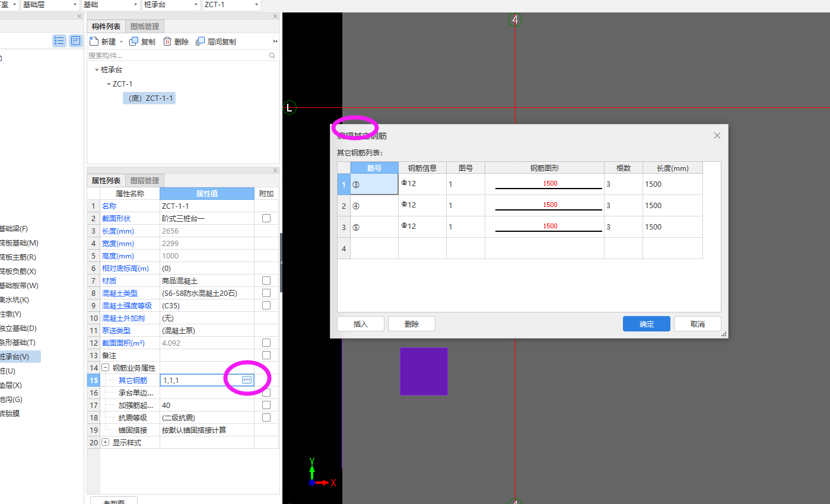The image size is (830, 504).
Task: Click the 筋号 column header
Action: [x=374, y=168]
